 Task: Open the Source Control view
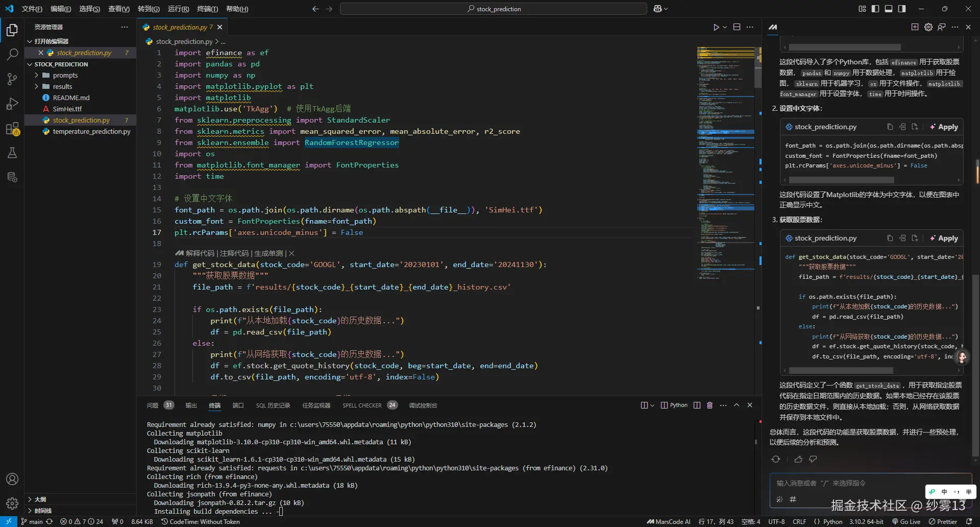pyautogui.click(x=12, y=79)
